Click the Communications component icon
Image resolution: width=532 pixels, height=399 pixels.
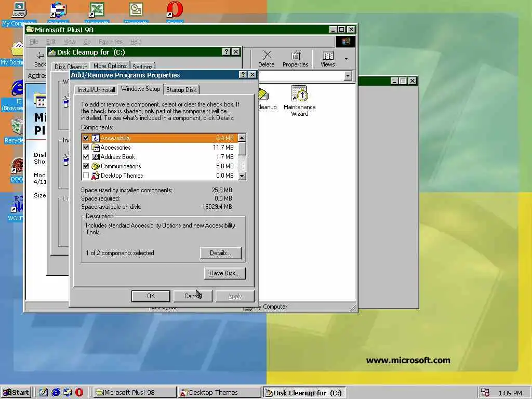[96, 166]
